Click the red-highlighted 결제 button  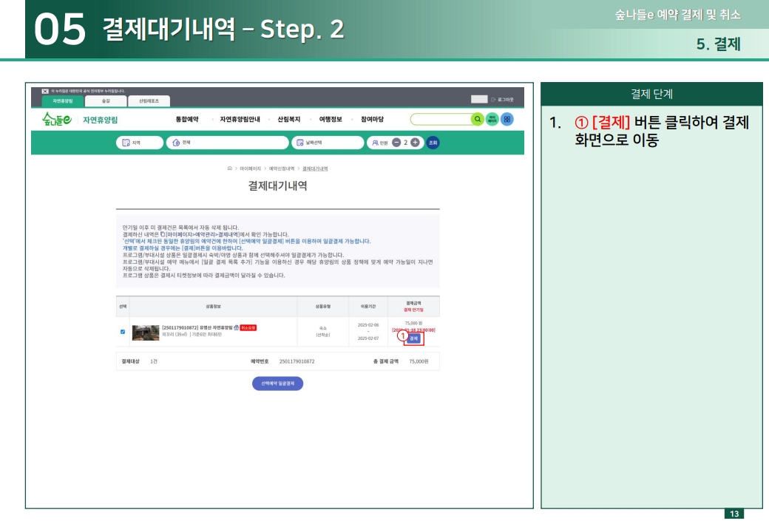(413, 338)
